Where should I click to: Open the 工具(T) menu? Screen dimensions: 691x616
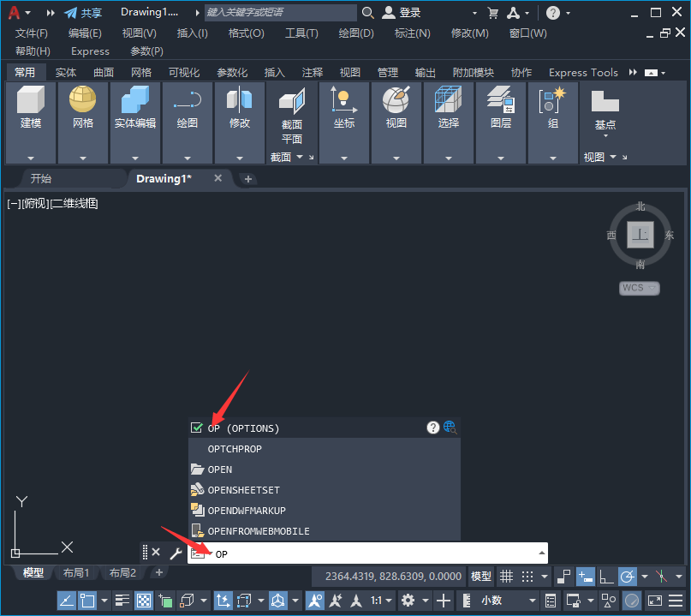pyautogui.click(x=301, y=33)
